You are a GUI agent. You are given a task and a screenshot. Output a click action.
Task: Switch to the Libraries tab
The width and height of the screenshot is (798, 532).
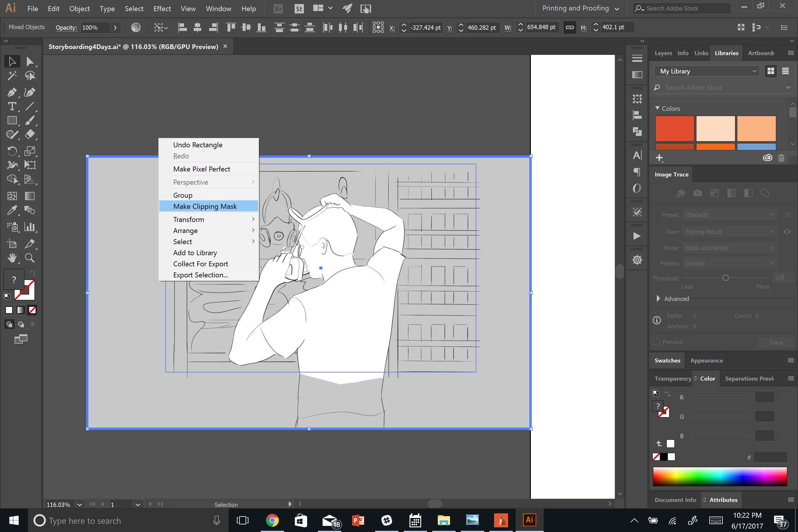pos(727,53)
